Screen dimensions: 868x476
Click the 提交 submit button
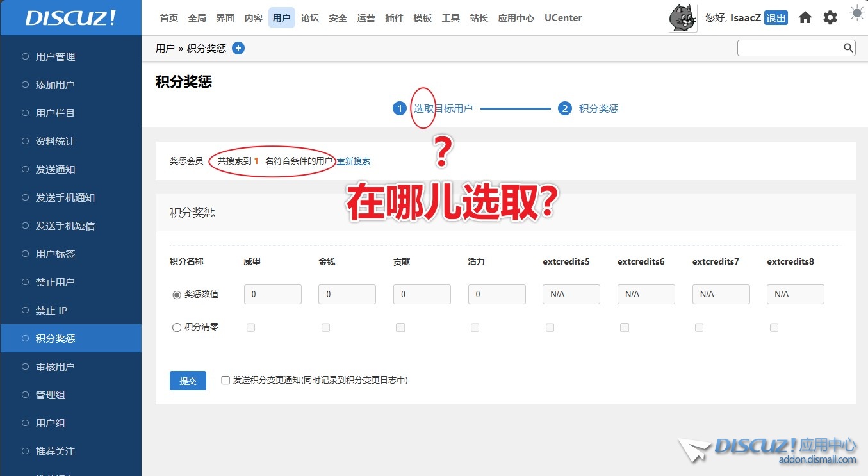point(188,381)
